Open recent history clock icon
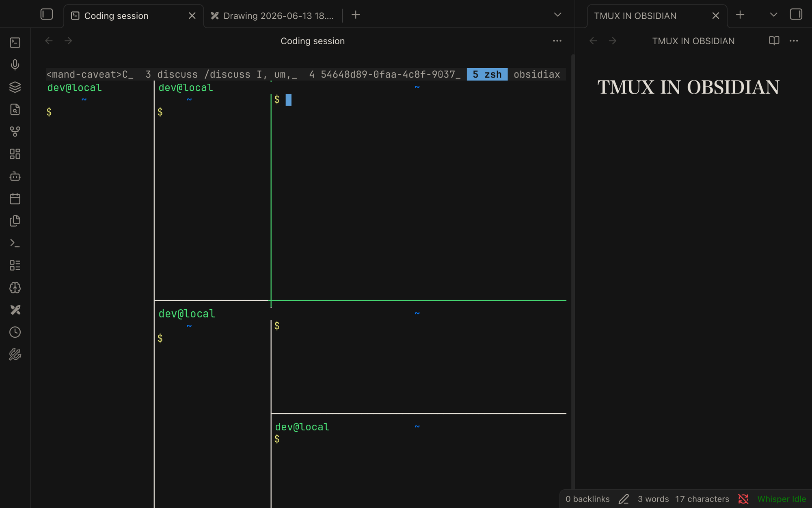The image size is (812, 508). click(15, 332)
